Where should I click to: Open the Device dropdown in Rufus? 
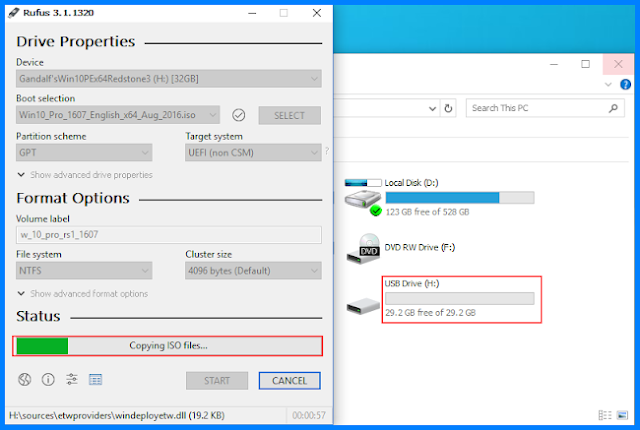point(169,79)
